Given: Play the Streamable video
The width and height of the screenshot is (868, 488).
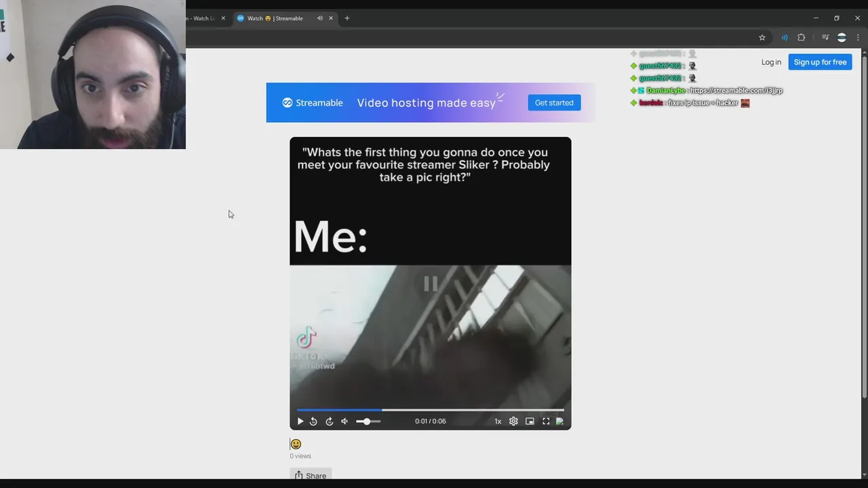Looking at the screenshot, I should click(300, 421).
